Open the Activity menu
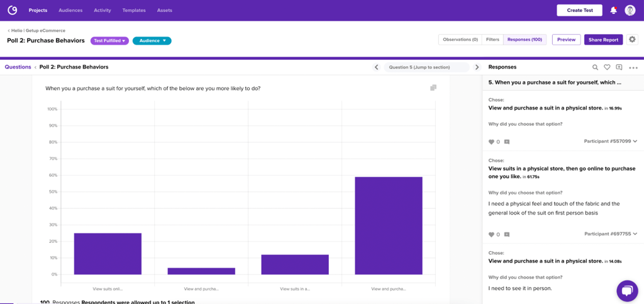Image resolution: width=644 pixels, height=304 pixels. click(103, 10)
